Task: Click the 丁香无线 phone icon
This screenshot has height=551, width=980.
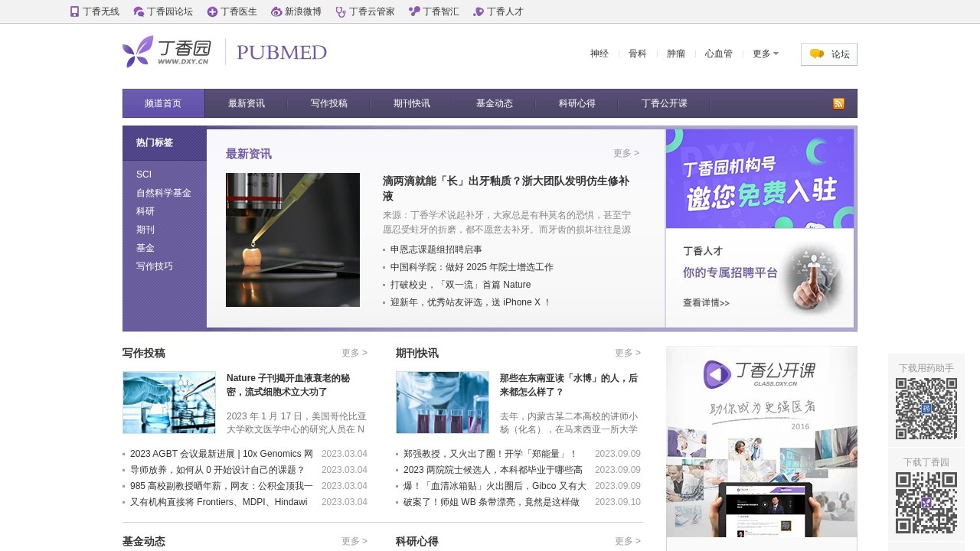Action: pyautogui.click(x=74, y=11)
